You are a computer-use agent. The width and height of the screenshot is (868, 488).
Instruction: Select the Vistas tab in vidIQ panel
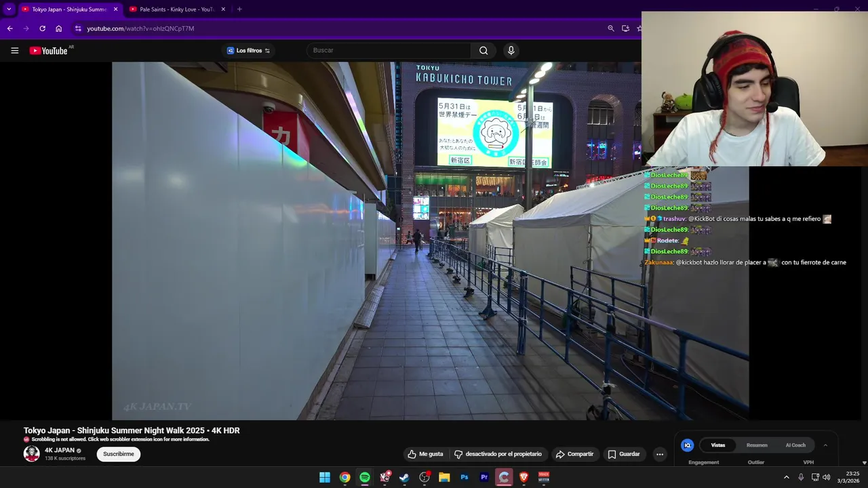coord(718,445)
